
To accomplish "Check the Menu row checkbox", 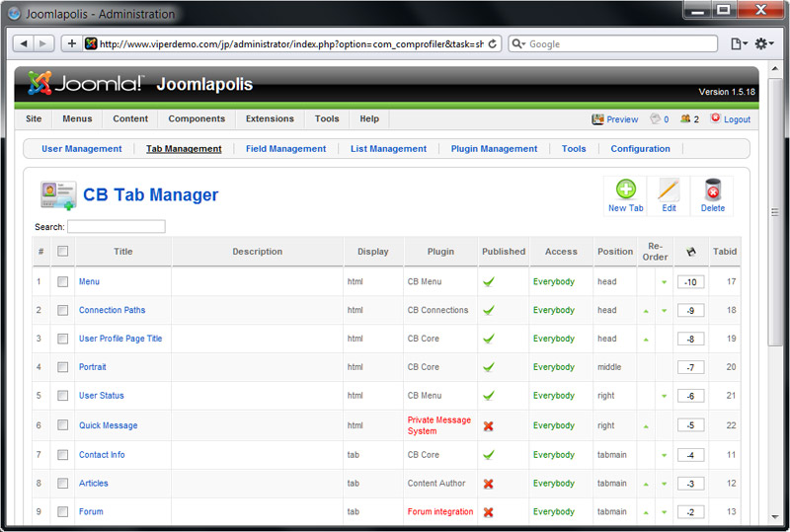I will 62,281.
